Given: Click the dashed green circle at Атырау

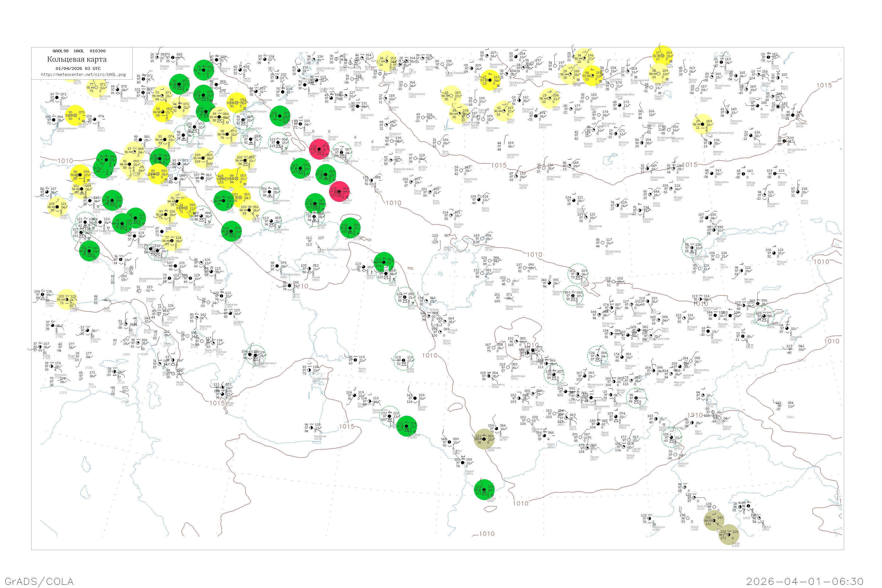Looking at the screenshot, I should tap(315, 216).
